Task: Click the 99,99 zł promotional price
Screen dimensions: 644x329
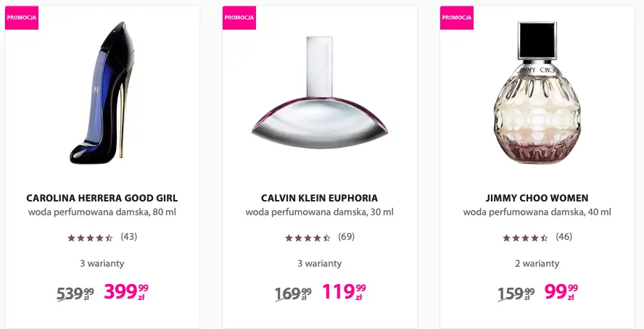Action: pos(561,291)
